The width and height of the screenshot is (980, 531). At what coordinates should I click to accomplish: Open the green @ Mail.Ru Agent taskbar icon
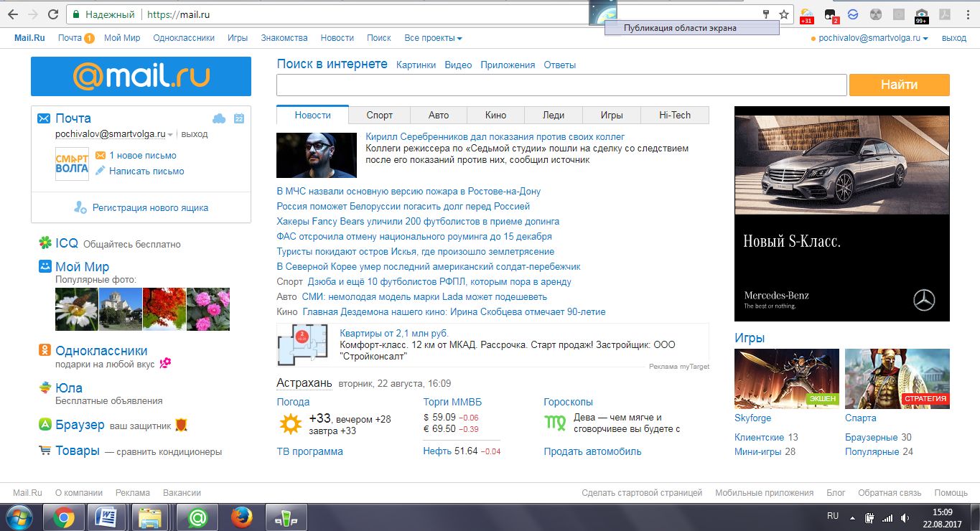click(x=196, y=517)
